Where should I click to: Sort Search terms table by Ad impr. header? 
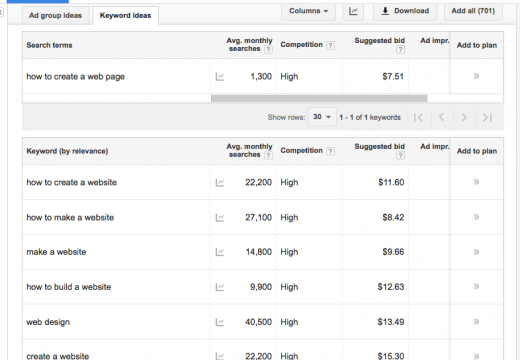coord(435,41)
